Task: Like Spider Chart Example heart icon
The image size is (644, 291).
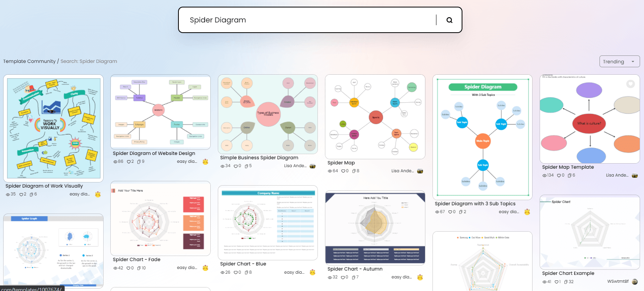Action: 557,282
